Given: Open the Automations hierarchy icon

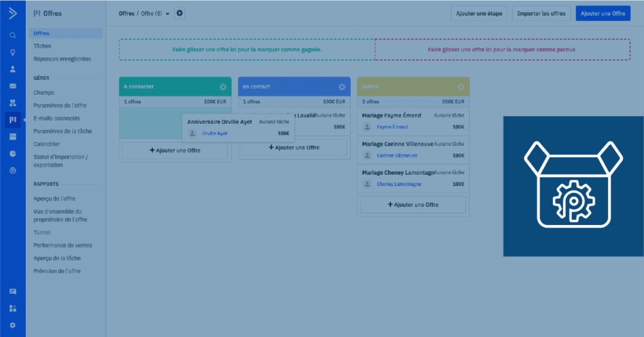Looking at the screenshot, I should [13, 103].
